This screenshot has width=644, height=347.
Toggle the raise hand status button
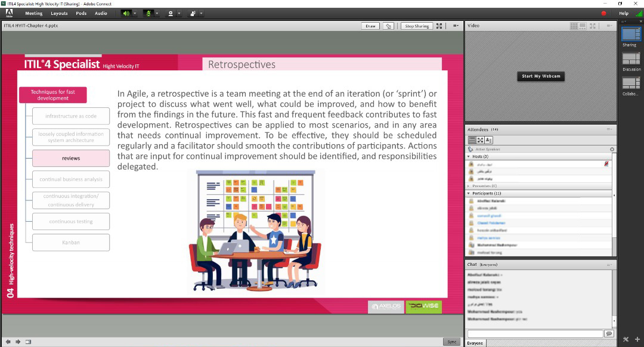point(193,14)
